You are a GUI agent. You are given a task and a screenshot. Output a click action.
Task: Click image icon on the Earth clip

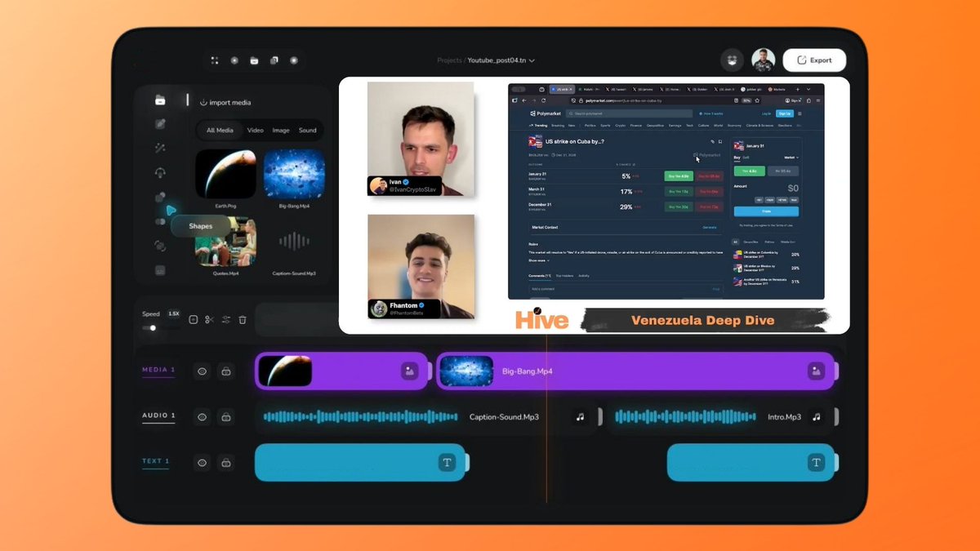409,371
